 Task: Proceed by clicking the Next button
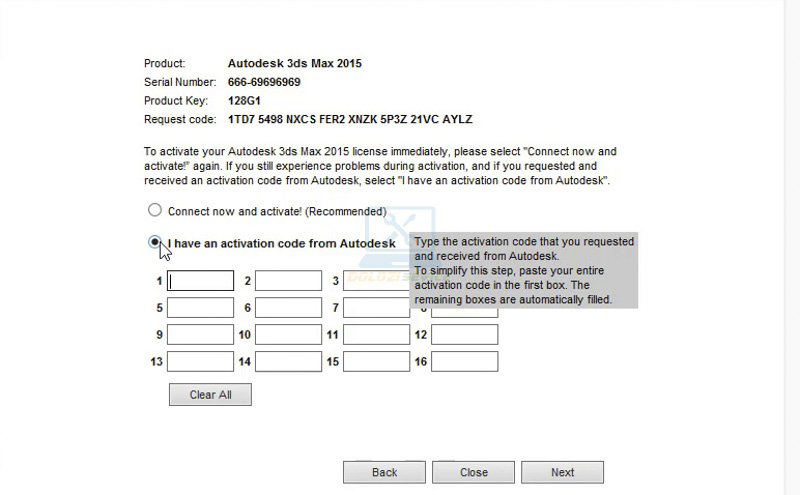562,472
